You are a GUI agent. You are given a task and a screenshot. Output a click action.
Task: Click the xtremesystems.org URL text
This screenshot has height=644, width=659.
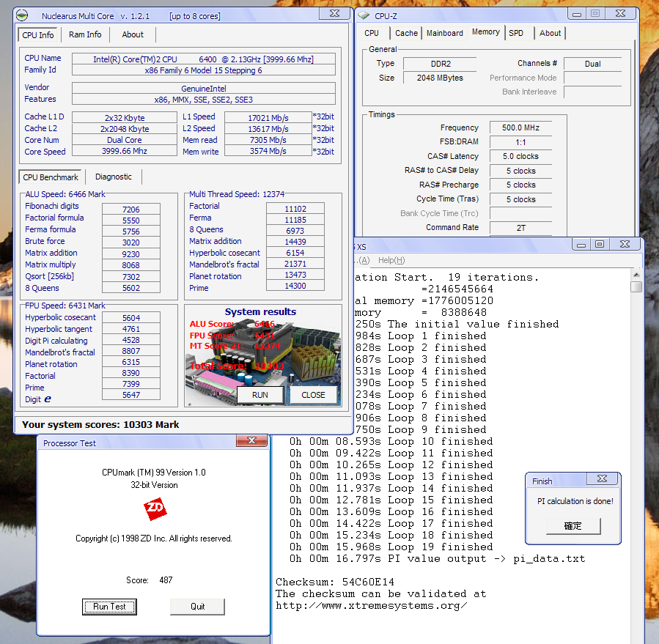371,606
